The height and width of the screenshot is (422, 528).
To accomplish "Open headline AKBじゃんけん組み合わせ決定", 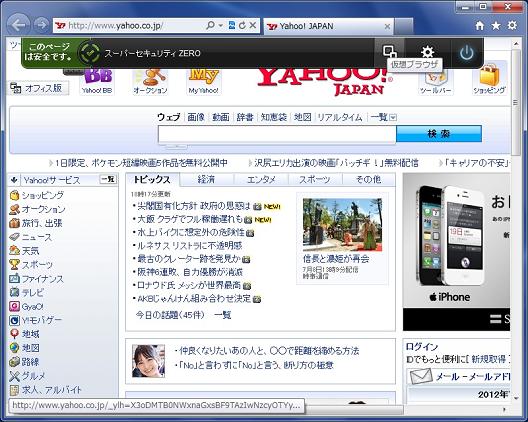I will pyautogui.click(x=194, y=299).
